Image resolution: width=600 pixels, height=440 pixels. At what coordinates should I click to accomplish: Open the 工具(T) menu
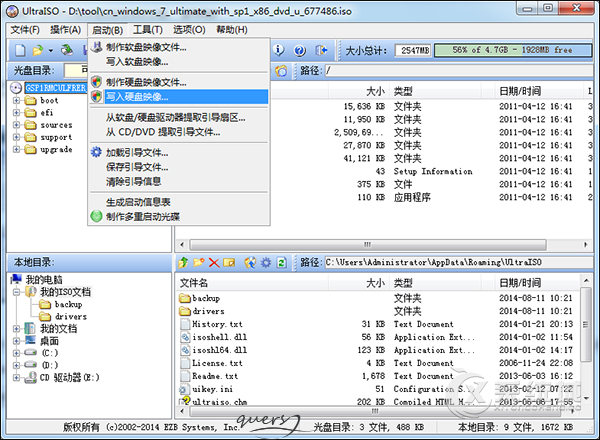click(x=148, y=30)
